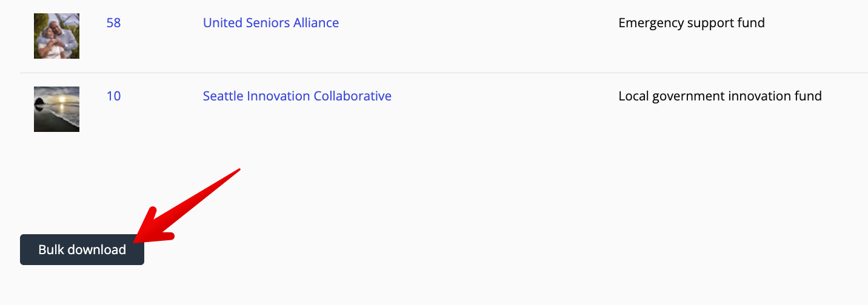This screenshot has width=868, height=305.
Task: Click the Local government innovation fund text
Action: tap(720, 96)
